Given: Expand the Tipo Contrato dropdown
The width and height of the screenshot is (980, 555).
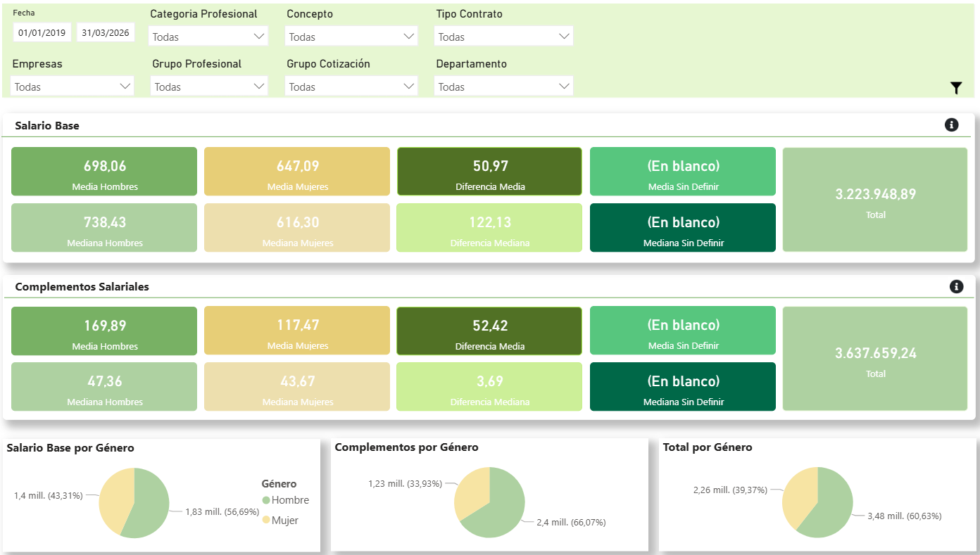Looking at the screenshot, I should [503, 37].
